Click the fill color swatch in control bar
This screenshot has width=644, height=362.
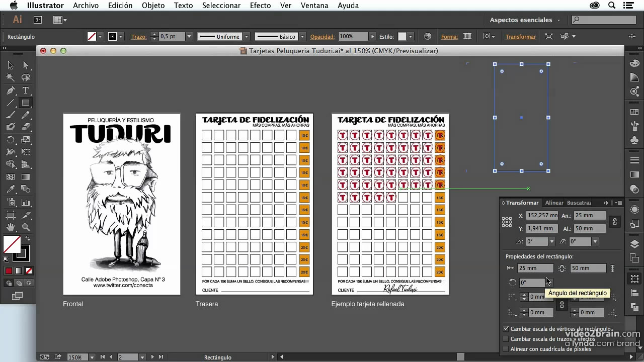tap(92, 37)
